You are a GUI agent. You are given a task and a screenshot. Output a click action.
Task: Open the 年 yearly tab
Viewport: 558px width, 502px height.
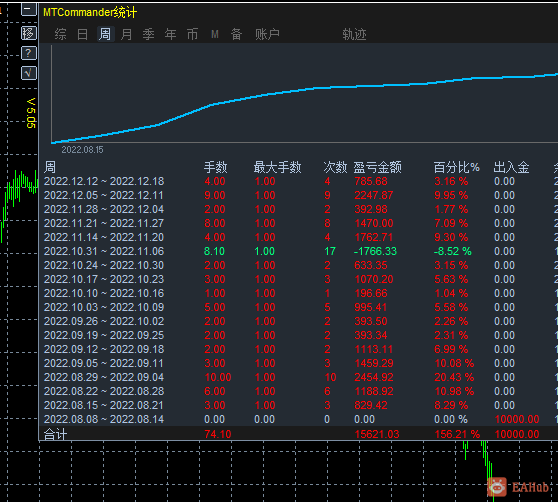point(170,35)
